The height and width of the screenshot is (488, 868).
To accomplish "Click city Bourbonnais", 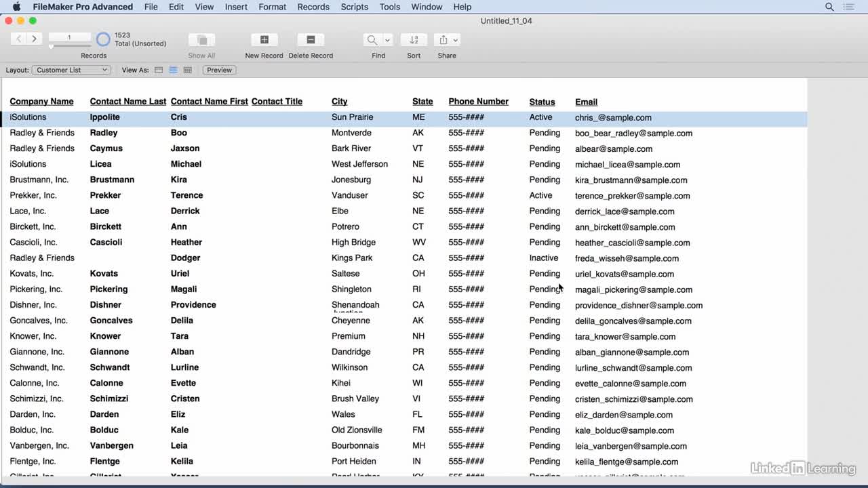I will (x=355, y=445).
